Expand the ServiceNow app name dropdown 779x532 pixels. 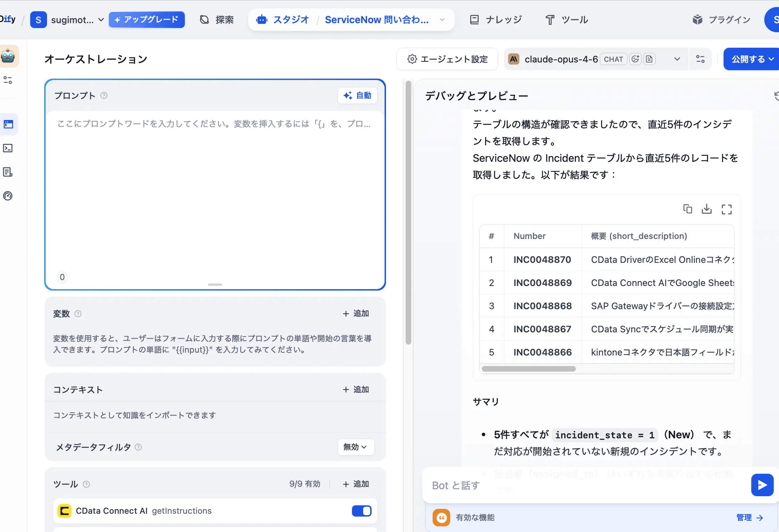pos(441,20)
